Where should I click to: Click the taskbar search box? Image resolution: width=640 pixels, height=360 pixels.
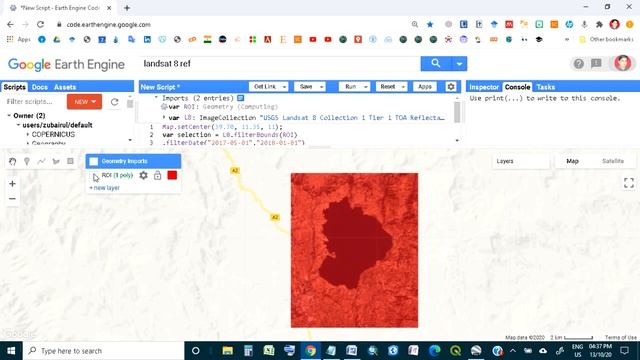pyautogui.click(x=104, y=351)
